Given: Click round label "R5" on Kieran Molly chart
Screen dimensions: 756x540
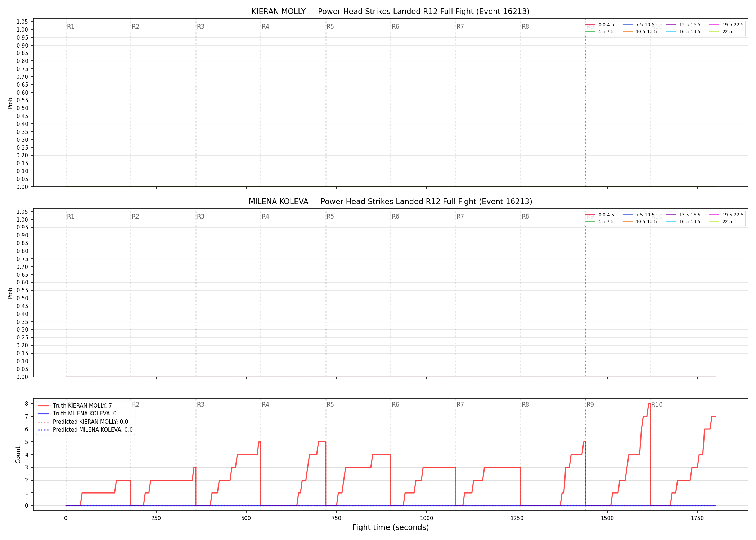Looking at the screenshot, I should pyautogui.click(x=330, y=27).
